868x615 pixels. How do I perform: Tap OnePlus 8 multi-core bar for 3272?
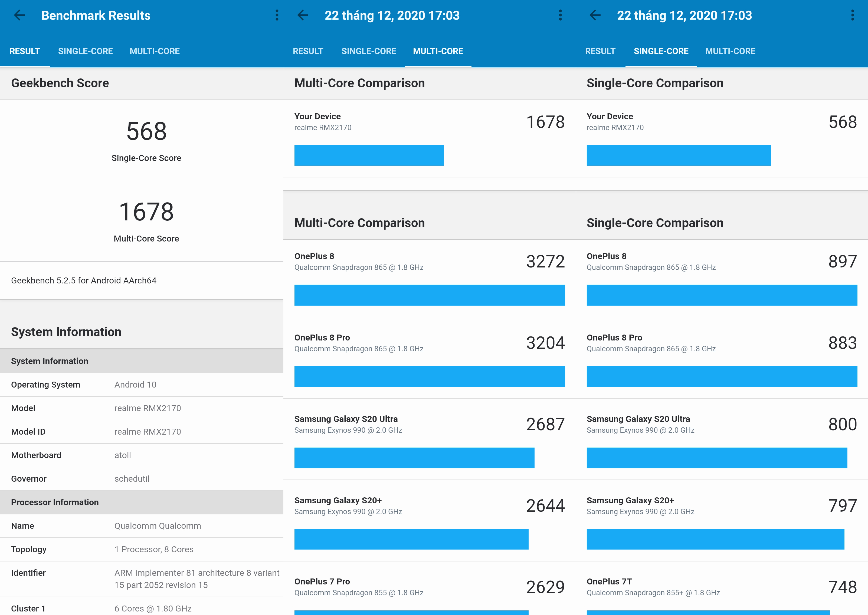(430, 295)
